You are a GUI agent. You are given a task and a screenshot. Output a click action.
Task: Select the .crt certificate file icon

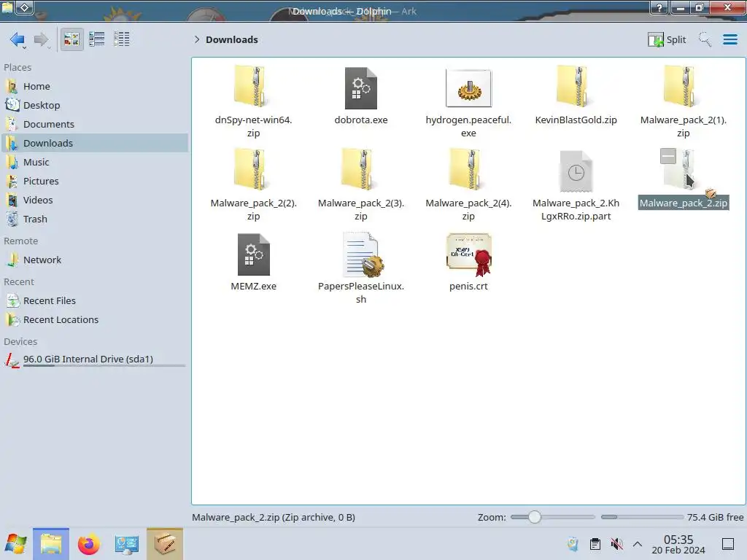[x=469, y=254]
